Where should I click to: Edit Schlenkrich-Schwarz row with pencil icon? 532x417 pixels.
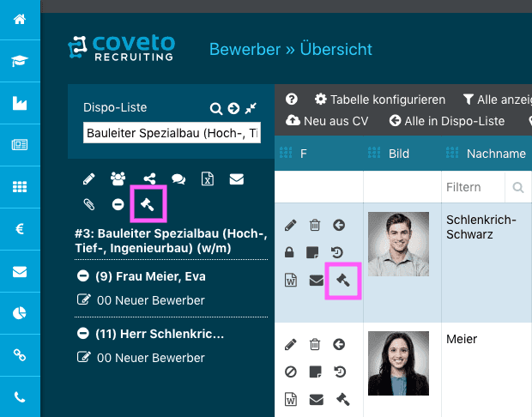[290, 225]
